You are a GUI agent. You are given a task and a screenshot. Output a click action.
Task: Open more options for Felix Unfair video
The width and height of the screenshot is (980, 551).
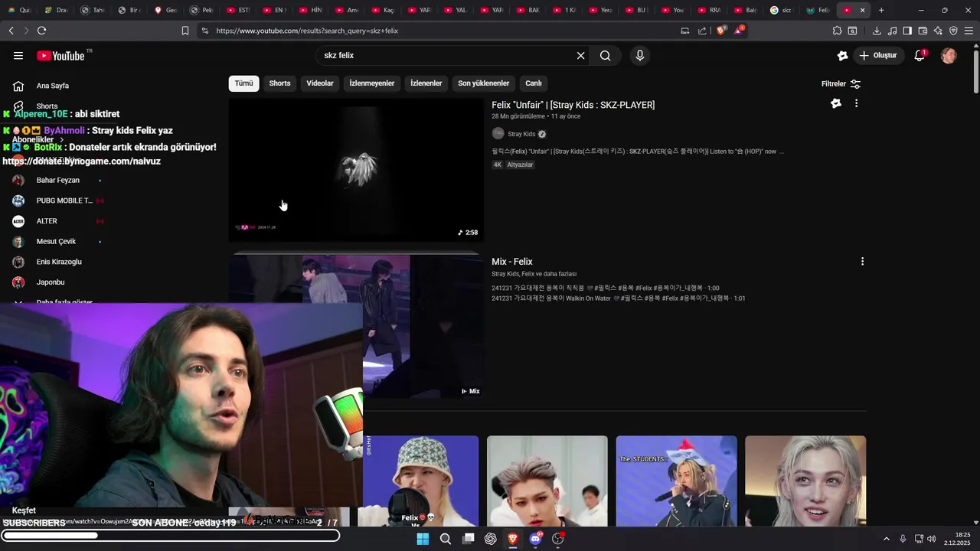[856, 103]
